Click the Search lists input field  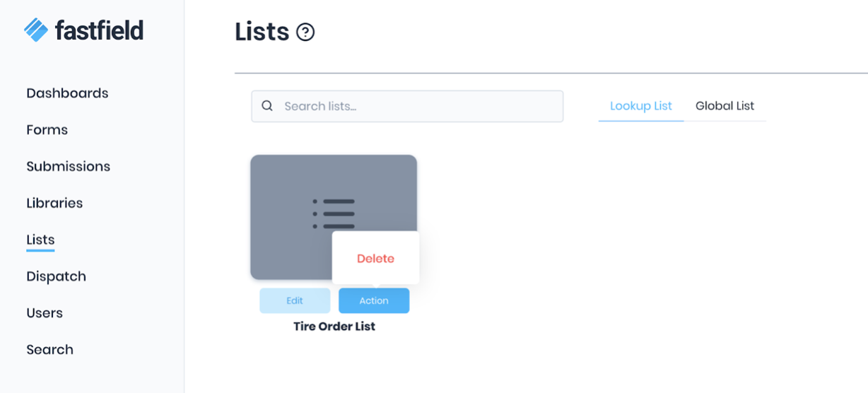pos(417,106)
